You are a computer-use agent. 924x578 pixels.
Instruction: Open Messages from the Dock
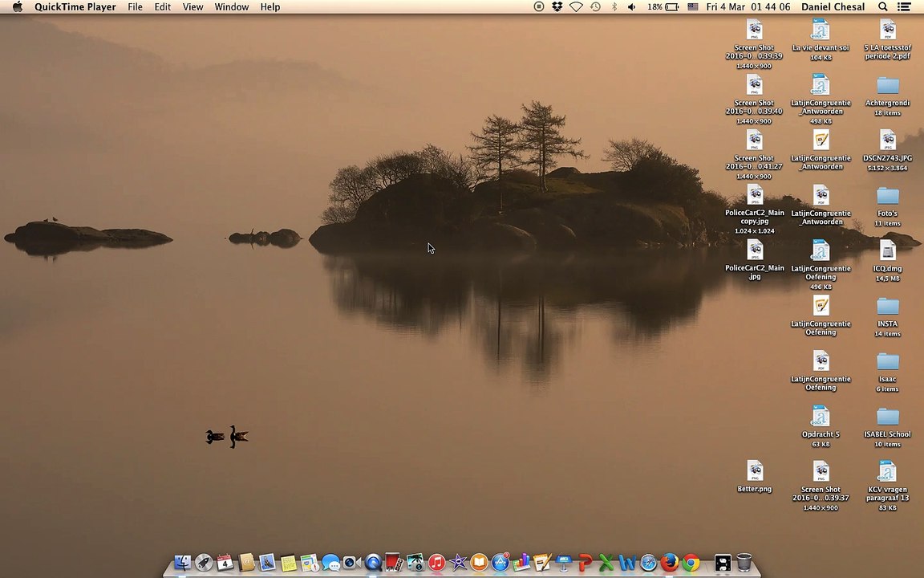click(330, 563)
